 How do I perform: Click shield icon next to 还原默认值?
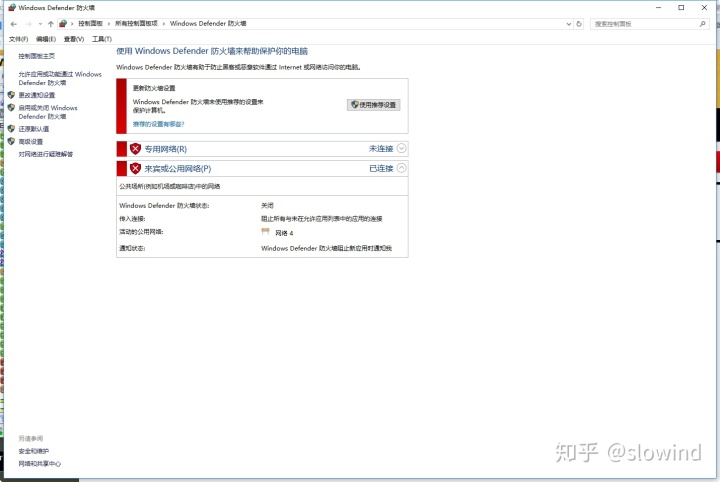[x=11, y=129]
